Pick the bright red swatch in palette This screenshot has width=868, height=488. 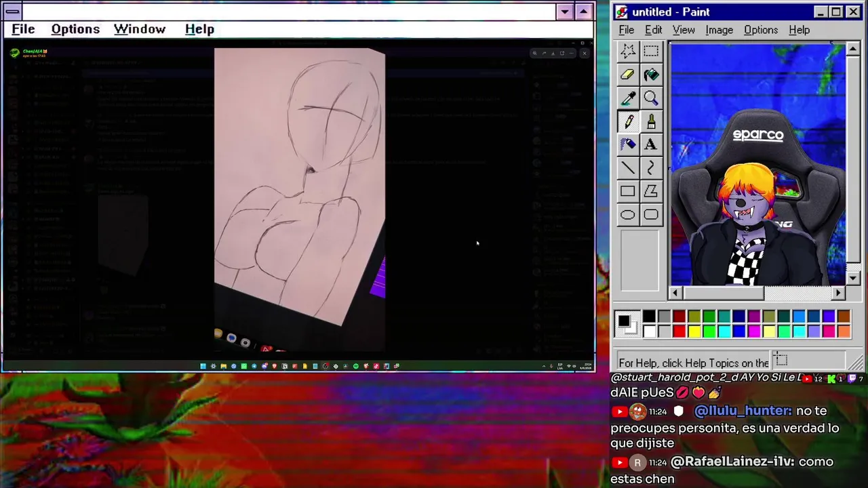point(679,331)
